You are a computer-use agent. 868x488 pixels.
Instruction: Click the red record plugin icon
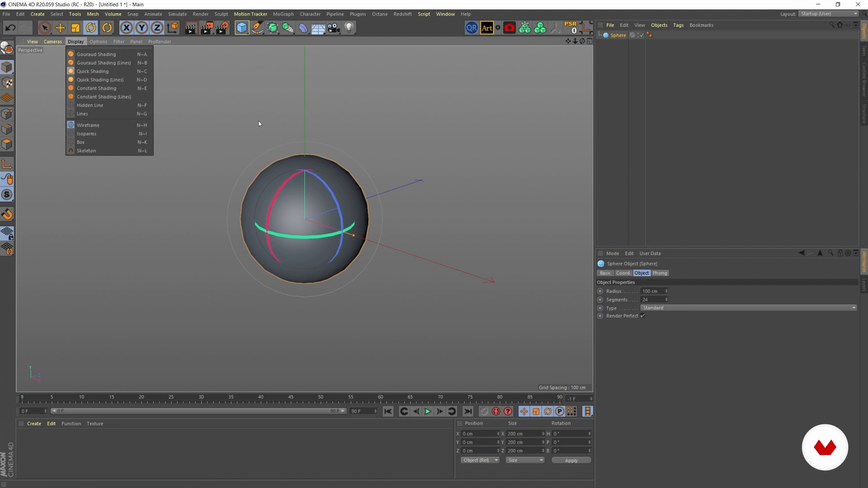509,28
